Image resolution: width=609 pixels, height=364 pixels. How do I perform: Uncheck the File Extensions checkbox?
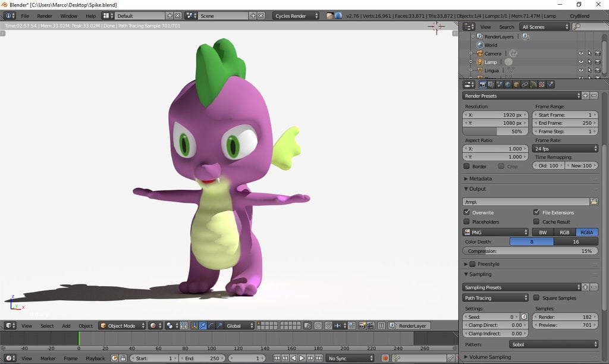pos(536,212)
